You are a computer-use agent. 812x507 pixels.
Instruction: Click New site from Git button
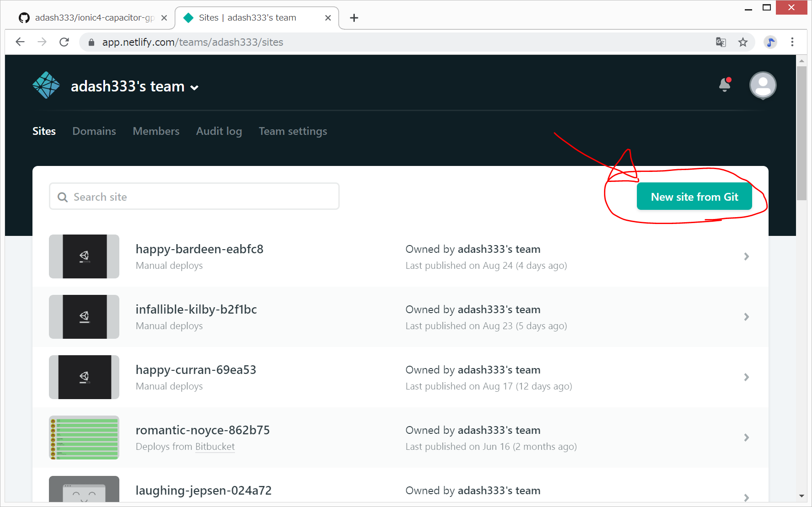click(694, 197)
